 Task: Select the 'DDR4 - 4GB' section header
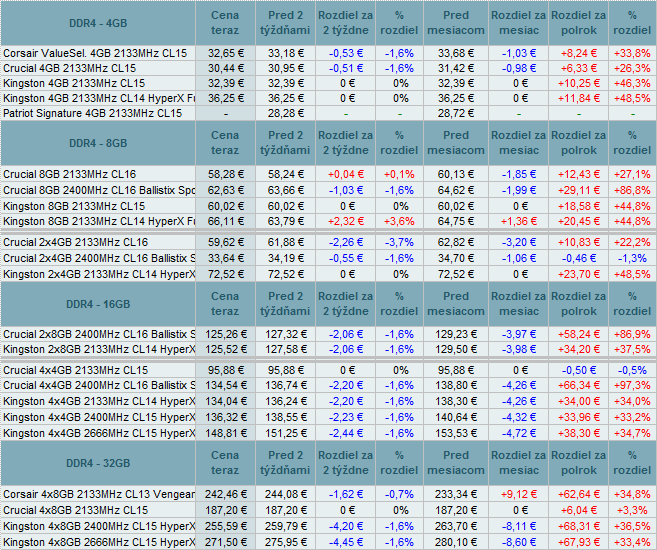[98, 23]
